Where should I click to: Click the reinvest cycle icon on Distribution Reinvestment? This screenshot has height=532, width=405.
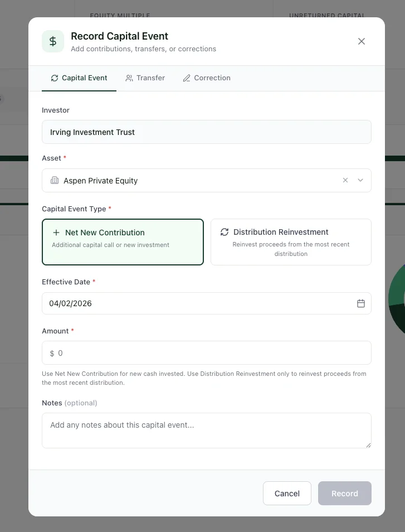point(225,232)
